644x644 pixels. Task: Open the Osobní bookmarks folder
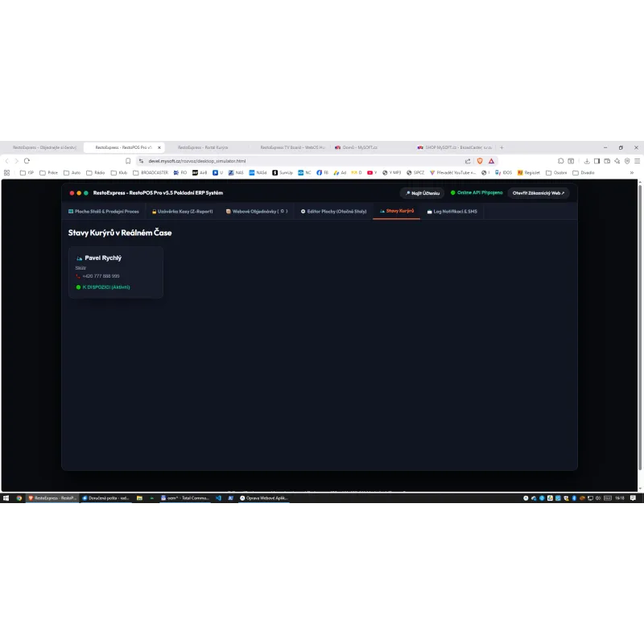[x=556, y=173]
